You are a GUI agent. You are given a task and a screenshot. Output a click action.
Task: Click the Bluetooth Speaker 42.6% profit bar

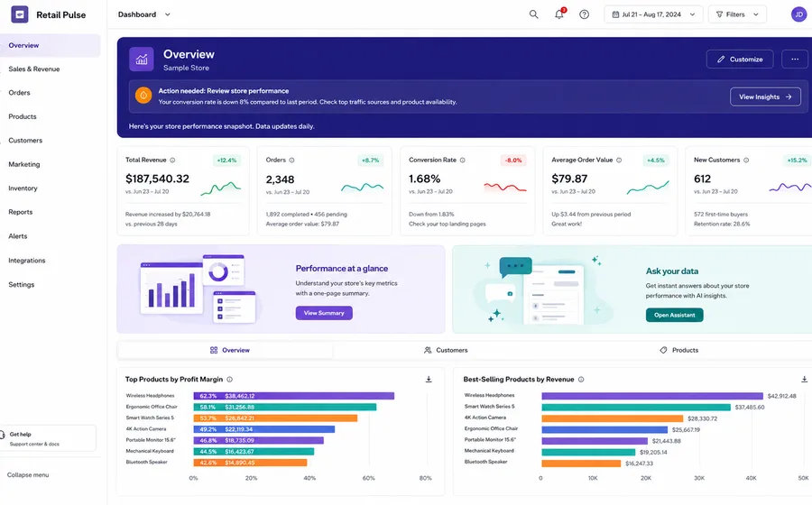click(x=250, y=463)
